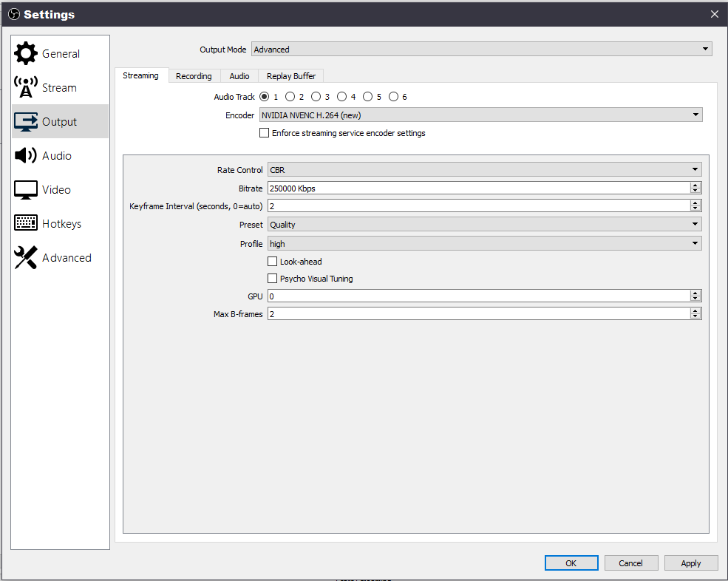Switch to the Replay Buffer tab
728x581 pixels.
[291, 76]
